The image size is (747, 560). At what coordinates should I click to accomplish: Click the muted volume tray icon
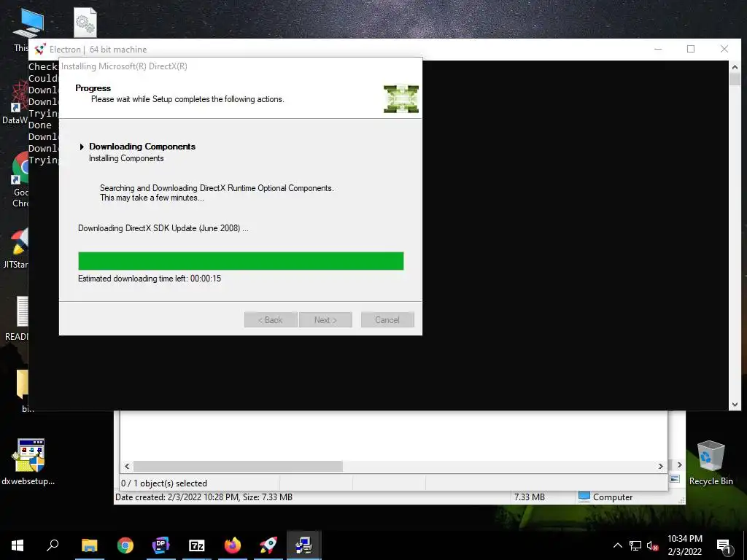[x=653, y=545]
